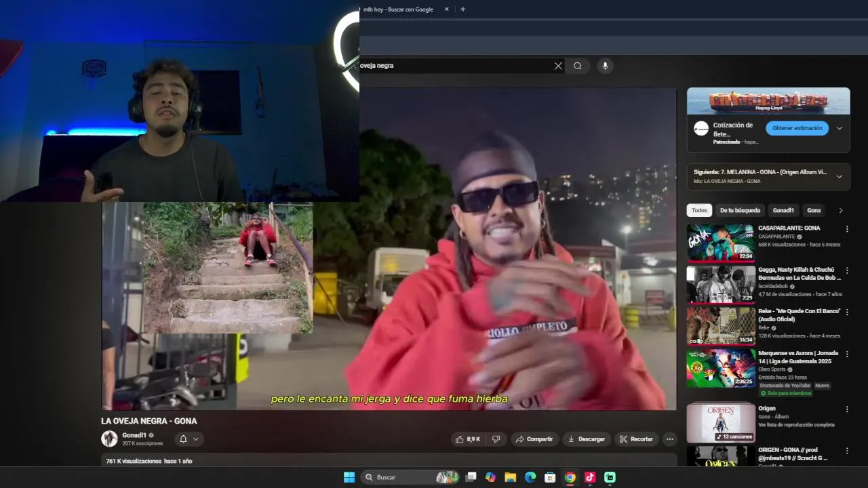Open the 'CASAPARLANTE: GONA' video title
The width and height of the screenshot is (868, 488).
[789, 228]
